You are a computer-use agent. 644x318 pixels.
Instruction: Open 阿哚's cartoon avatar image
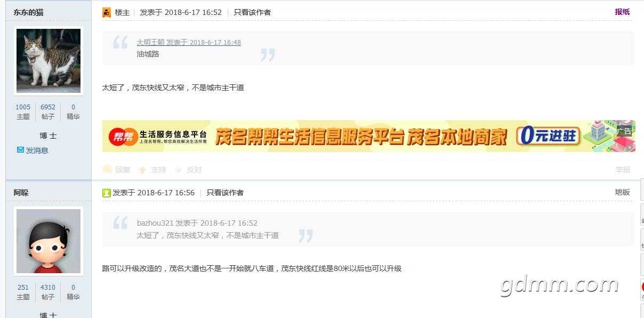click(49, 241)
